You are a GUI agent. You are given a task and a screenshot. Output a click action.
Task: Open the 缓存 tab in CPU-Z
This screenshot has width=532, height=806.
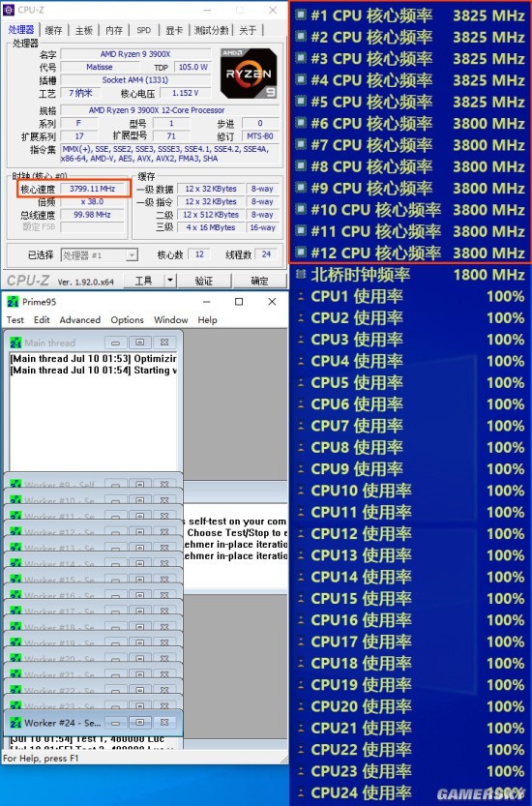coord(53,30)
